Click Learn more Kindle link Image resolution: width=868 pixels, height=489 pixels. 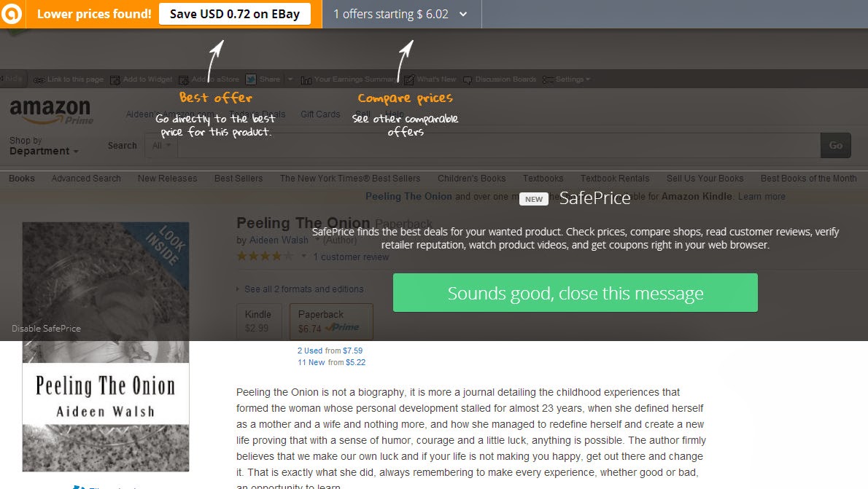(x=762, y=196)
